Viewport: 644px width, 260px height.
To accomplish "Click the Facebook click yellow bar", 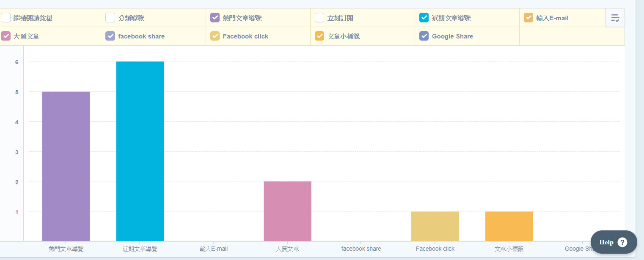I will click(435, 226).
